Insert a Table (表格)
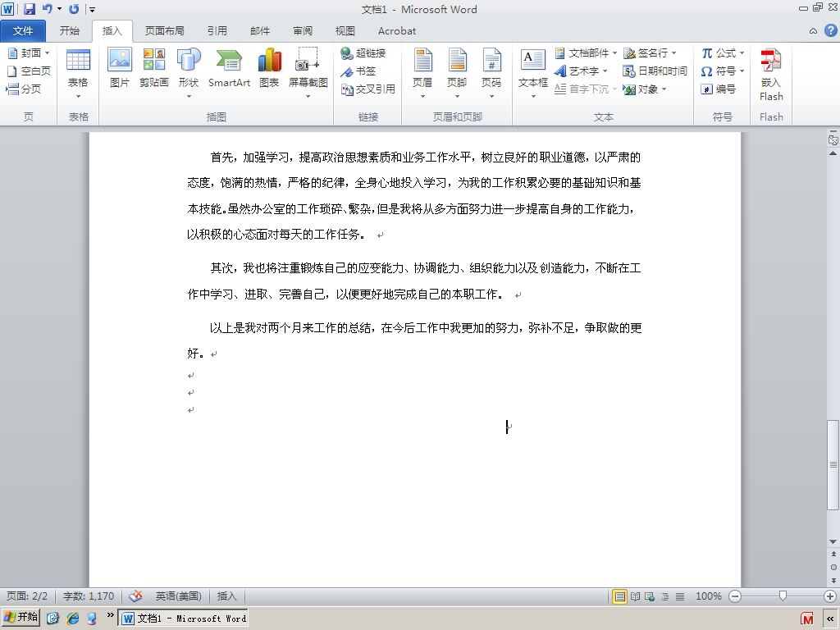Image resolution: width=840 pixels, height=630 pixels. click(x=78, y=73)
